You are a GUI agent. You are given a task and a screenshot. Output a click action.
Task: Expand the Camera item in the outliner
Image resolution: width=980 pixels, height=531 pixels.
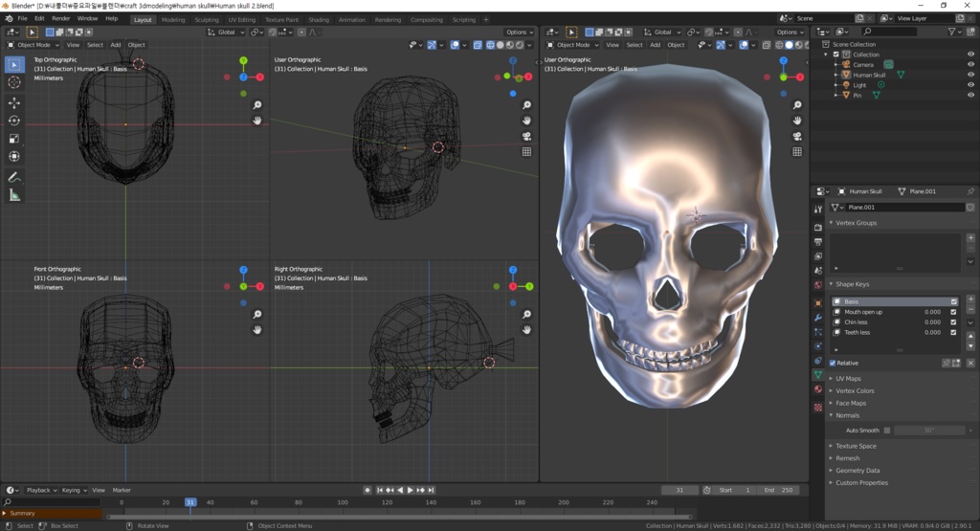click(836, 64)
